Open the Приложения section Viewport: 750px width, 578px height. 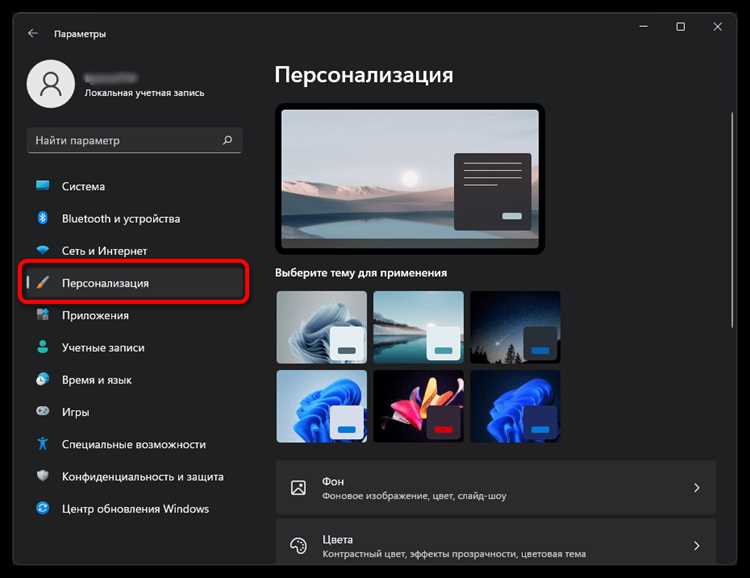pos(134,315)
